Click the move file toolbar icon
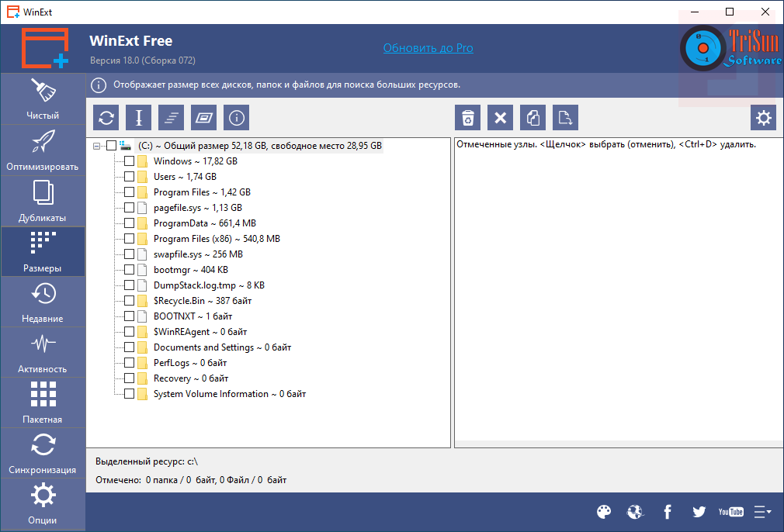This screenshot has height=532, width=784. pyautogui.click(x=566, y=118)
